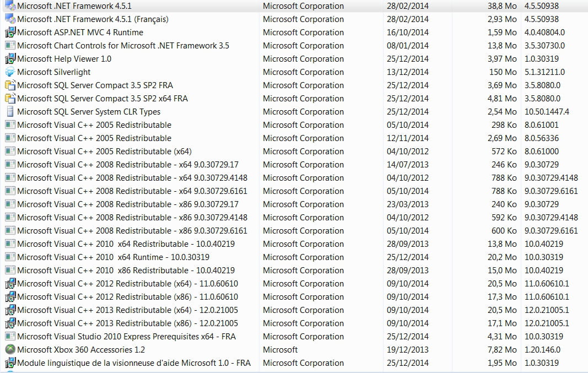Select Visual C++ 2013 Redistributable (x86) 12.0.21005 name
The height and width of the screenshot is (373, 588).
click(127, 323)
